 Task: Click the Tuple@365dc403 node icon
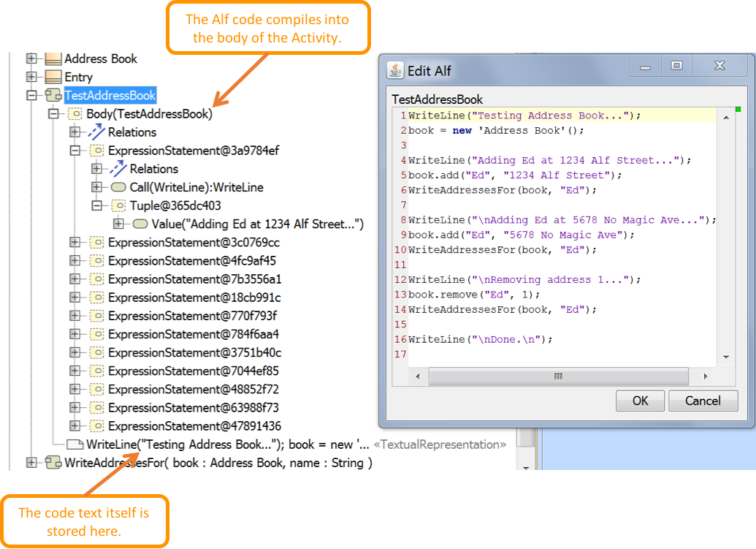point(118,206)
